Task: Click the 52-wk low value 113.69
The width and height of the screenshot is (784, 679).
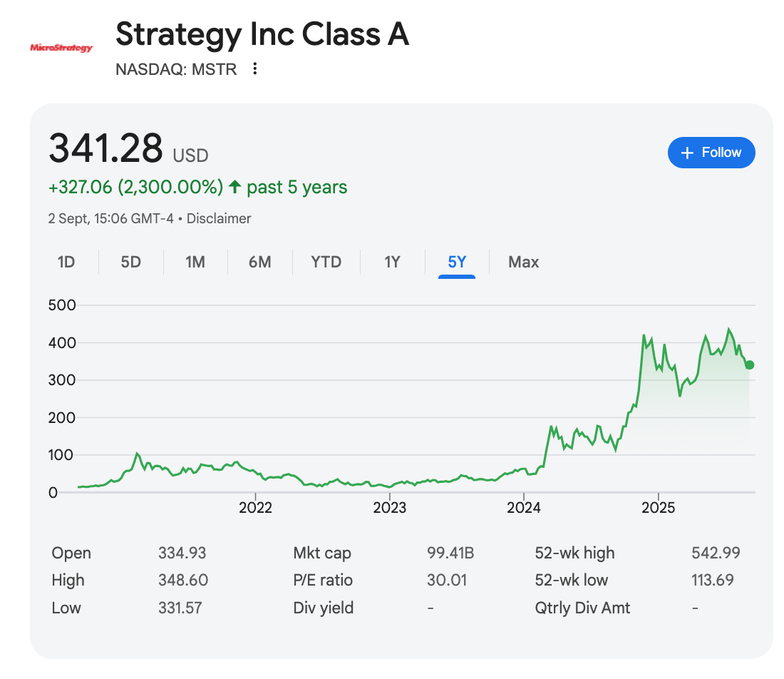Action: coord(713,580)
